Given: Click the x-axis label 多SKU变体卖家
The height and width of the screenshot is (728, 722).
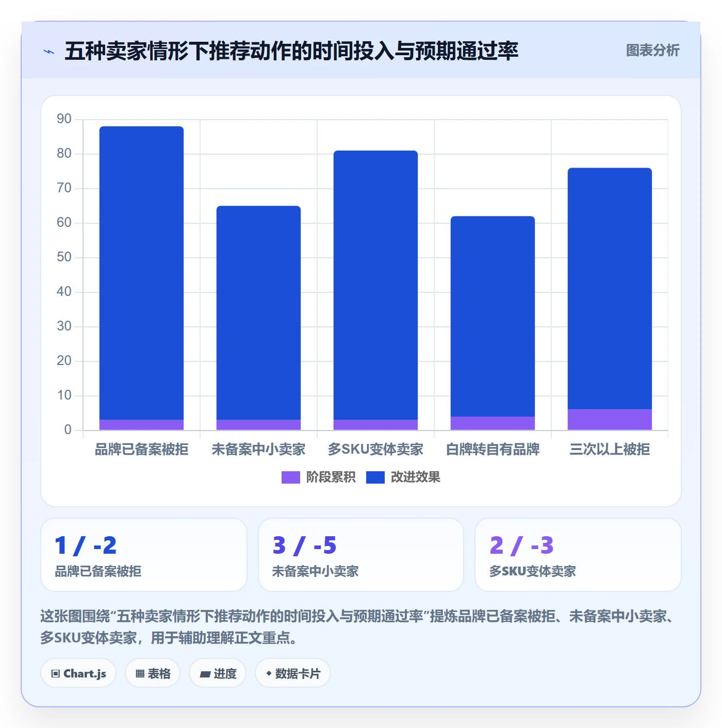Looking at the screenshot, I should (x=375, y=450).
